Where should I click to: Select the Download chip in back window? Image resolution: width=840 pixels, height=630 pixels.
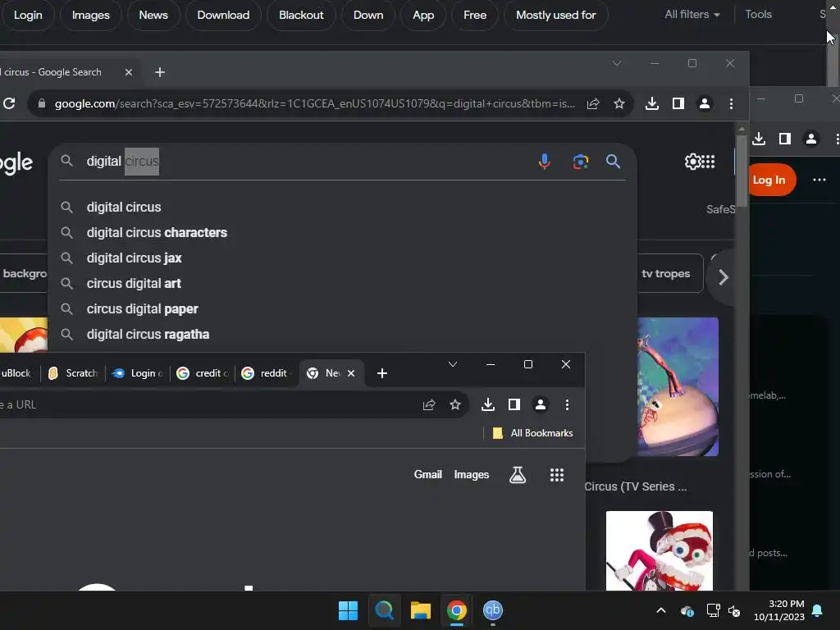coord(223,15)
